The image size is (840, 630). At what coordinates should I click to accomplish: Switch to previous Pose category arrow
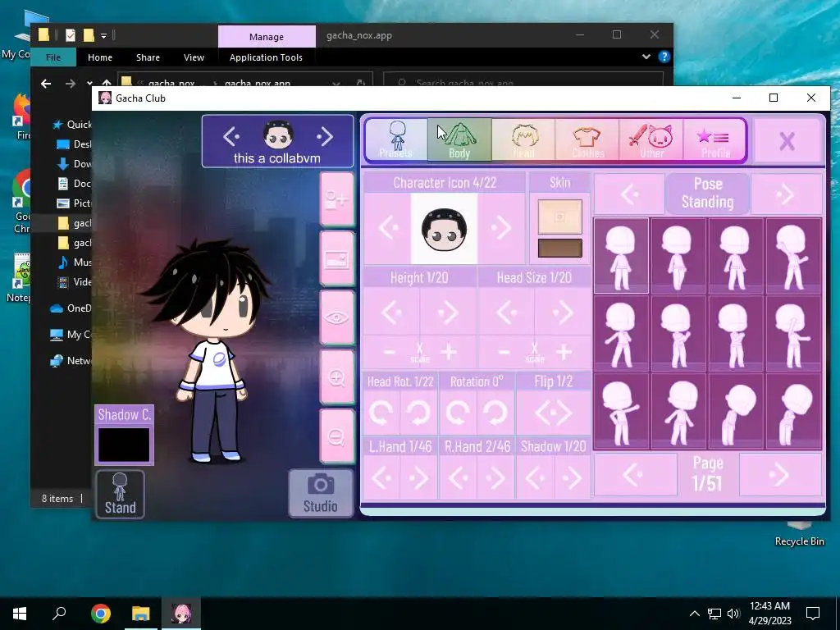coord(629,194)
